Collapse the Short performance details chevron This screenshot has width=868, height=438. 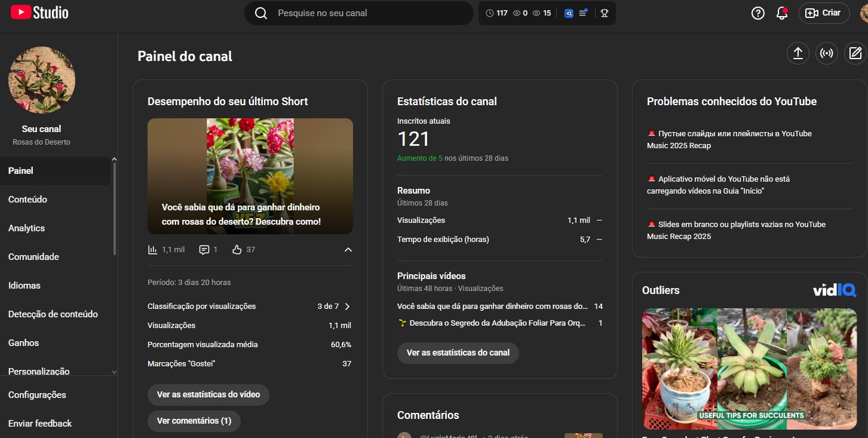(x=348, y=250)
